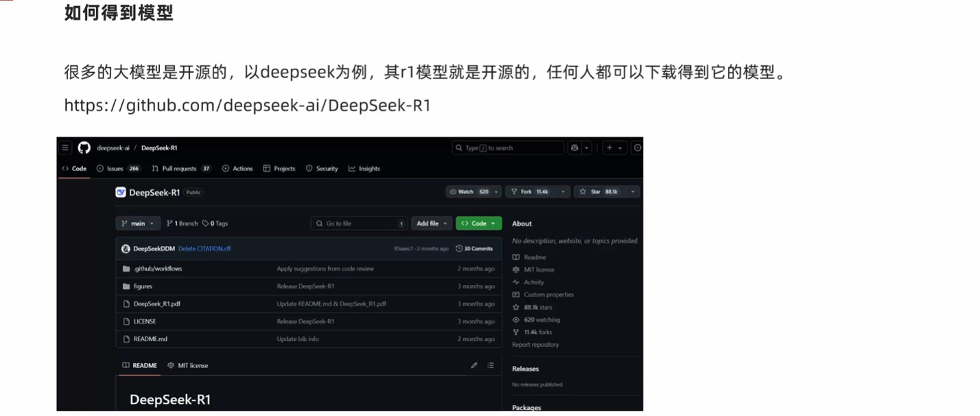
Task: Click the GitHub octocat logo
Action: point(84,148)
